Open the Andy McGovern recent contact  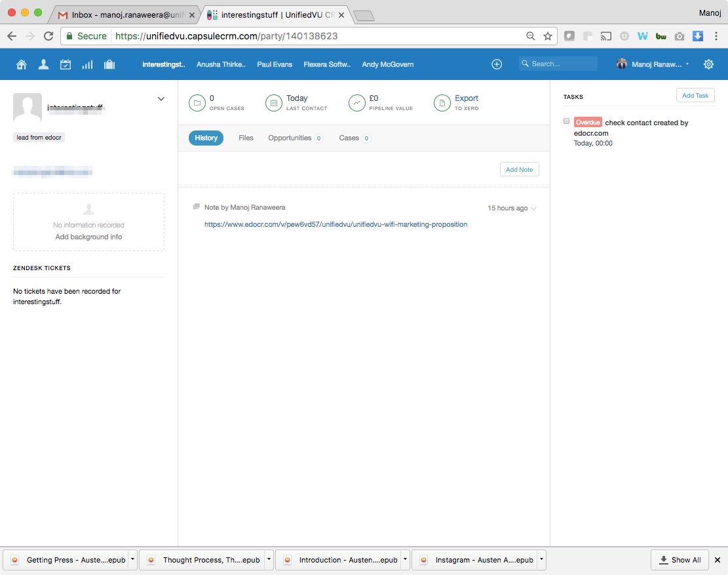point(388,64)
